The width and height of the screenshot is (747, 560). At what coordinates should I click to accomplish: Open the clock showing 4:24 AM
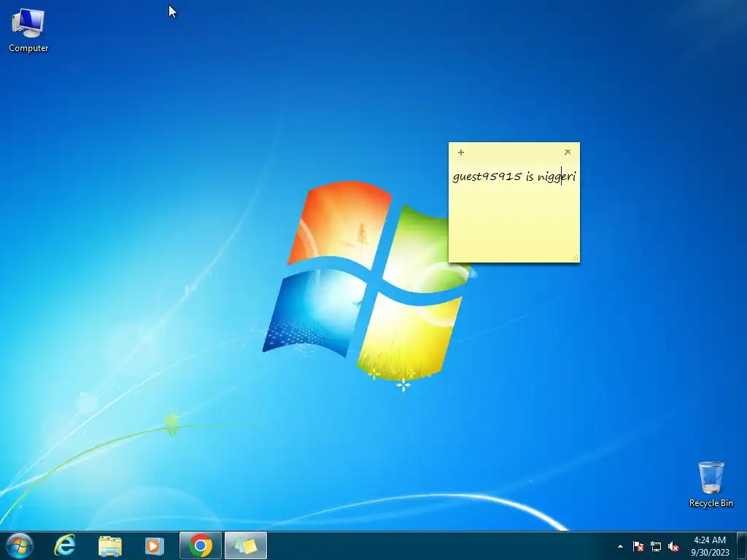710,540
